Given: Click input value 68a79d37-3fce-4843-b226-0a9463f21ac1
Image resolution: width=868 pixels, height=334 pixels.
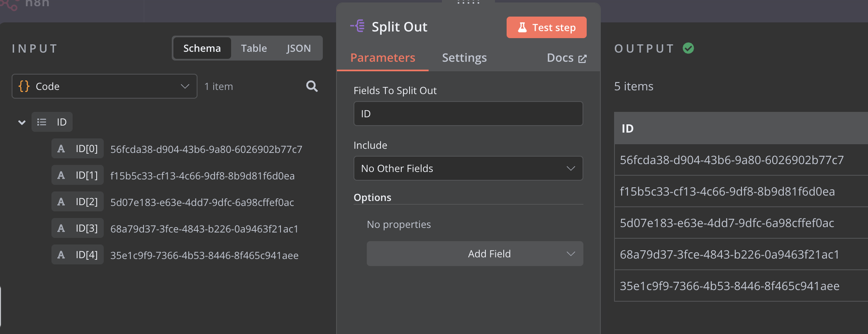Looking at the screenshot, I should pos(204,229).
